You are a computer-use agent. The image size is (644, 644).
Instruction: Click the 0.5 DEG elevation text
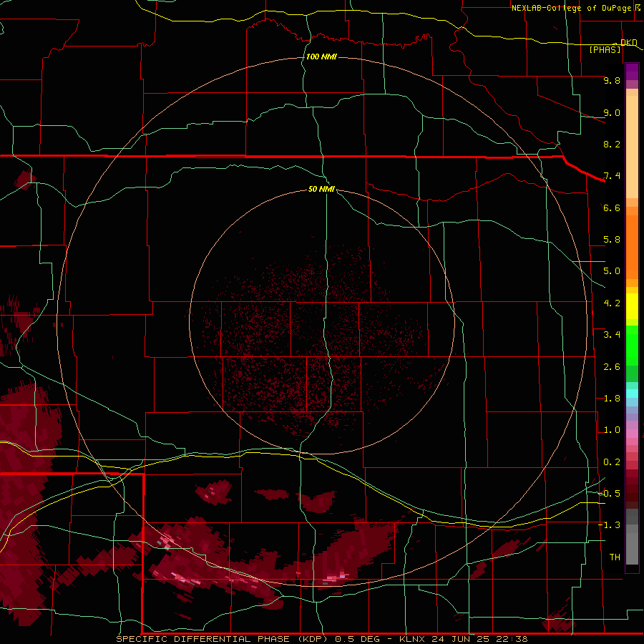pyautogui.click(x=356, y=639)
